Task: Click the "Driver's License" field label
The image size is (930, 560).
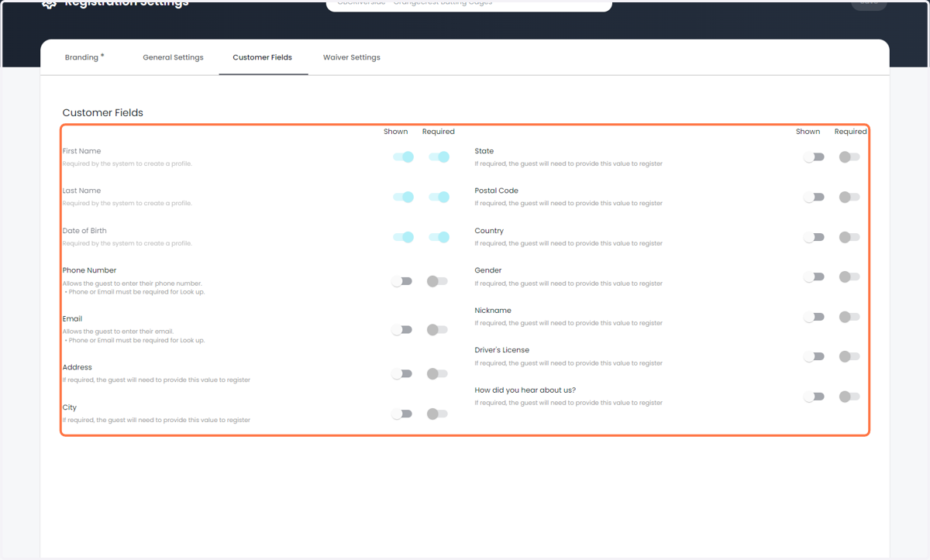Action: coord(501,350)
